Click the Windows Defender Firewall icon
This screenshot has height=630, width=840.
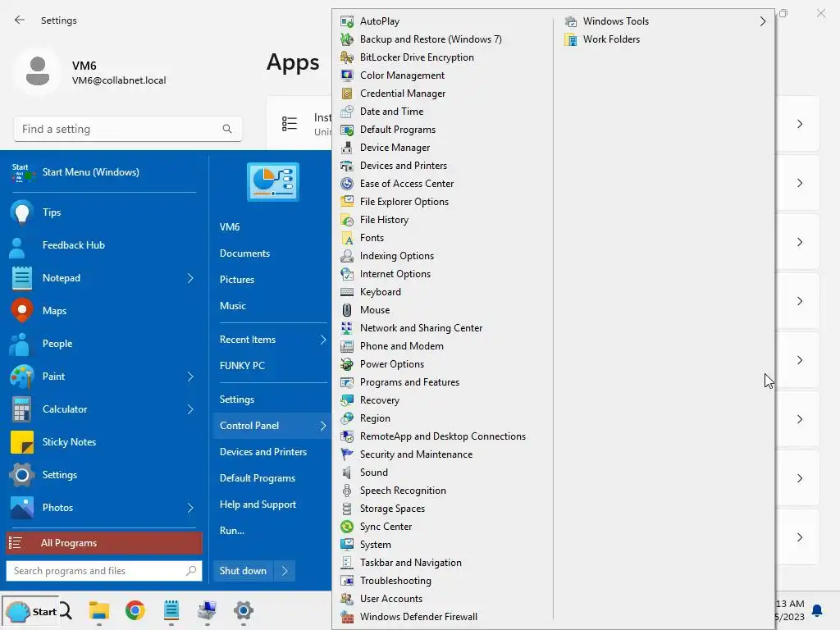pos(347,617)
